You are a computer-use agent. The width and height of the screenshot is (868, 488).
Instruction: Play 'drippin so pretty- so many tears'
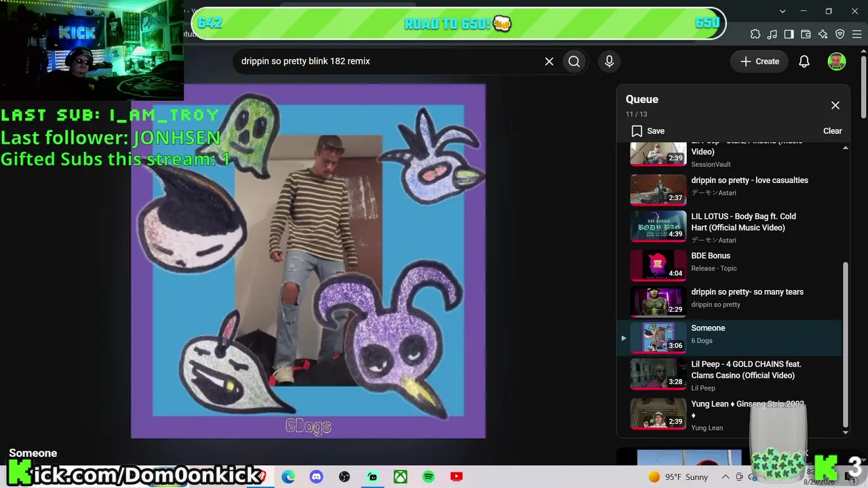tap(747, 292)
